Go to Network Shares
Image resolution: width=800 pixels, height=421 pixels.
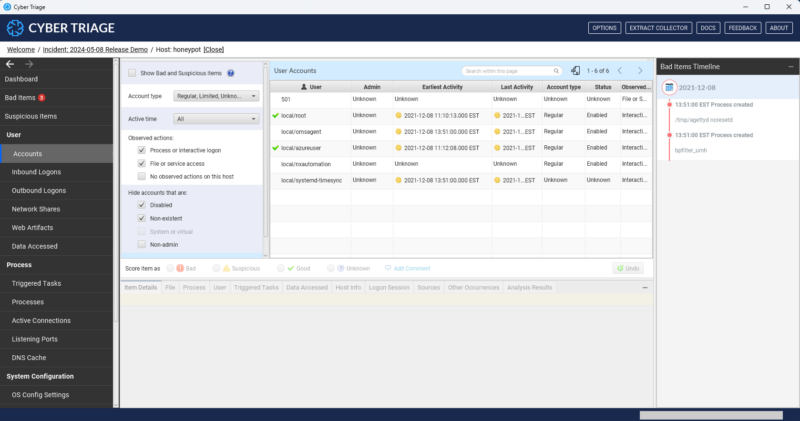(x=36, y=209)
